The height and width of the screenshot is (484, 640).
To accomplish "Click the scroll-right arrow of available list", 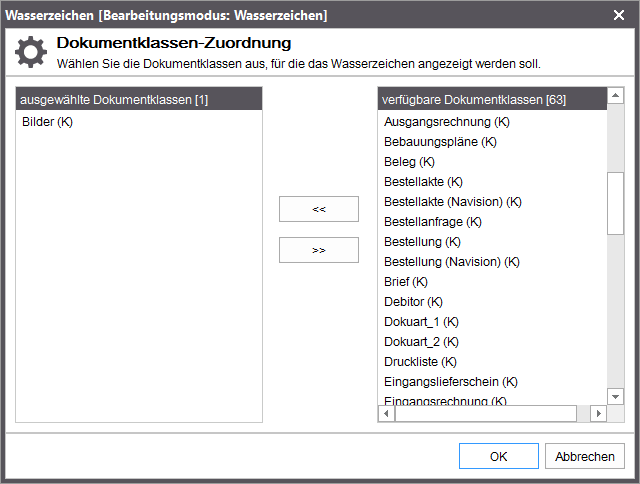I will pyautogui.click(x=598, y=413).
